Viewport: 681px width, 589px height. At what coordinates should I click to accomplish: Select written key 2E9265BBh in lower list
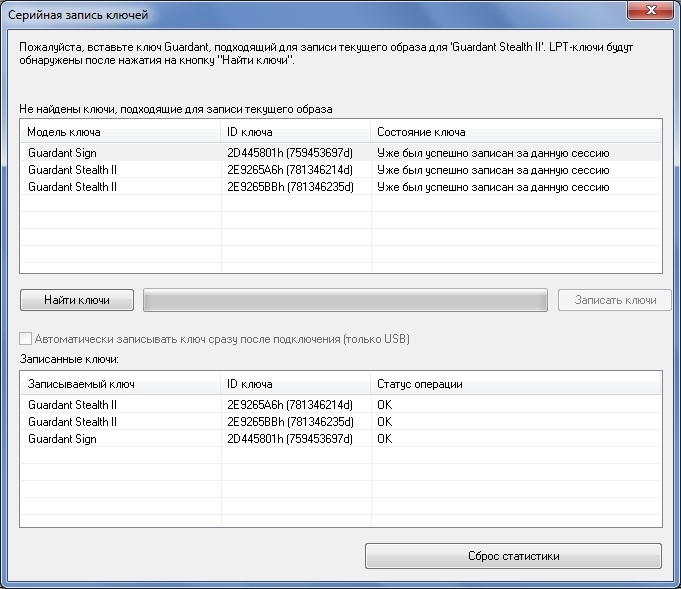(290, 422)
